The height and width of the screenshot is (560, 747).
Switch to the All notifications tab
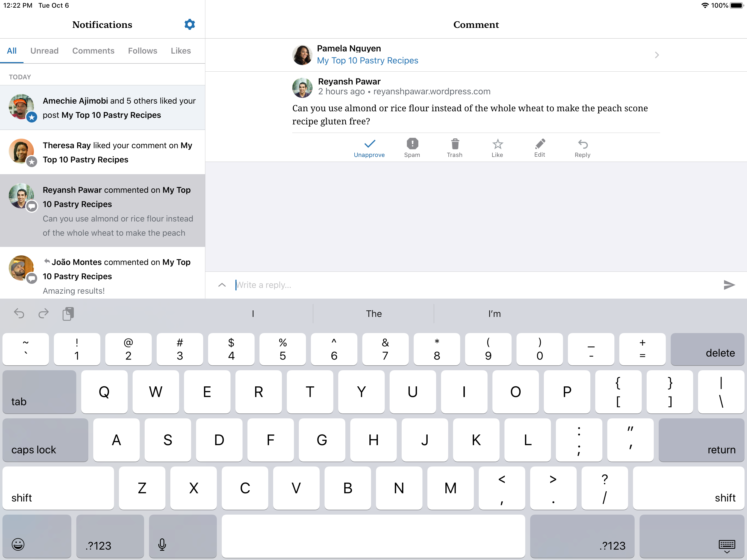pyautogui.click(x=12, y=51)
